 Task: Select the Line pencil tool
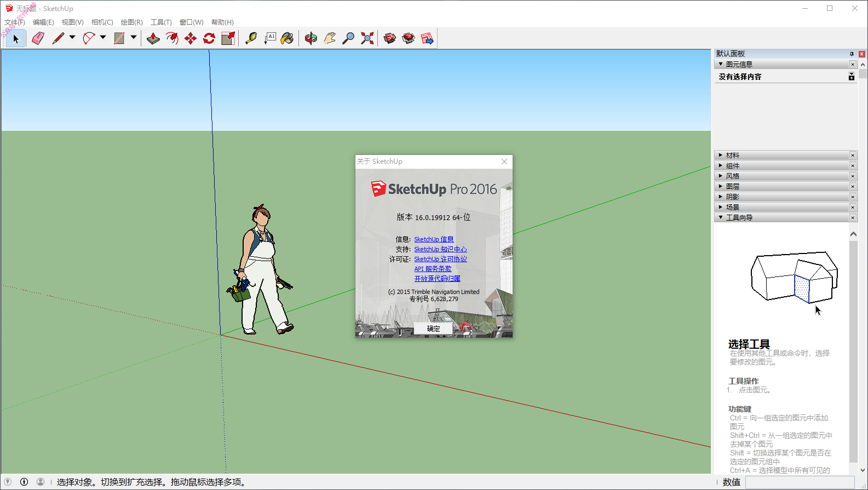(x=58, y=38)
